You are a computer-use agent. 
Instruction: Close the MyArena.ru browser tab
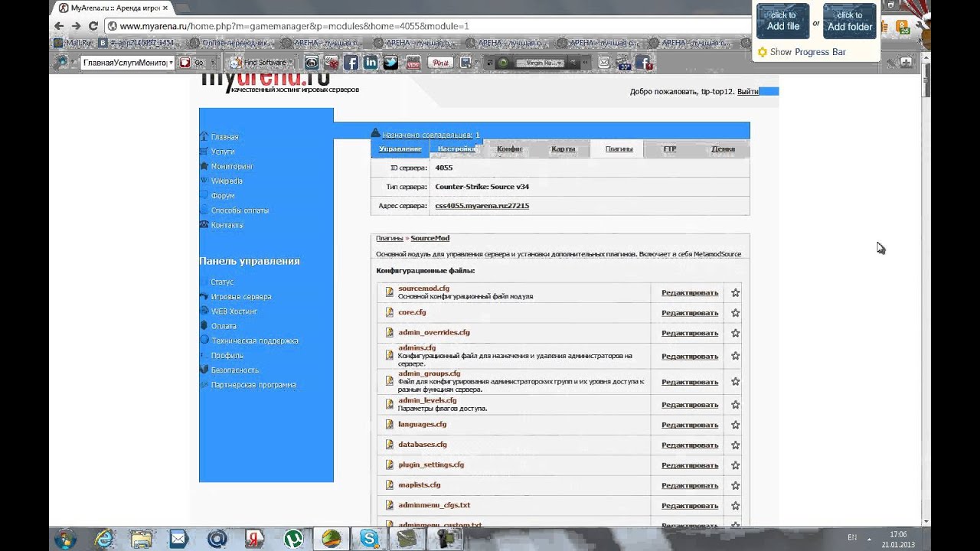[x=165, y=8]
